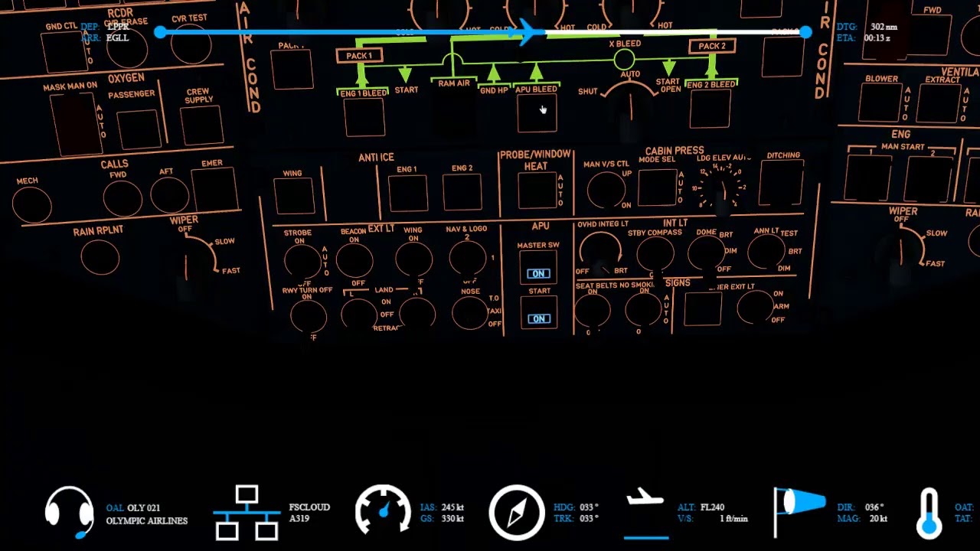The height and width of the screenshot is (551, 980).
Task: Click the airspeed gauge icon
Action: pyautogui.click(x=384, y=511)
